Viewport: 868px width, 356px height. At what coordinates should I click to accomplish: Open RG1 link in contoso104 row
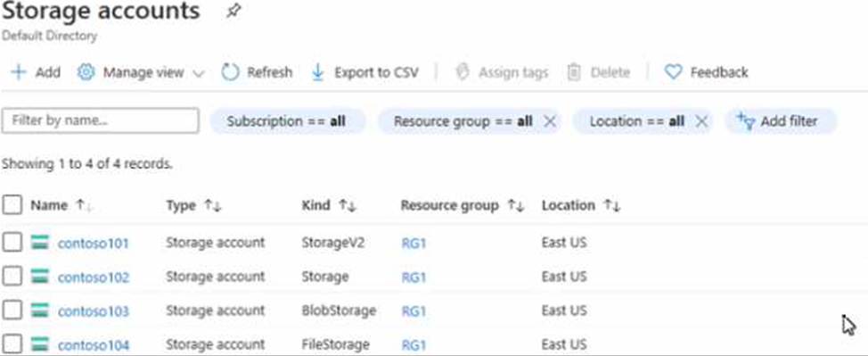click(414, 345)
